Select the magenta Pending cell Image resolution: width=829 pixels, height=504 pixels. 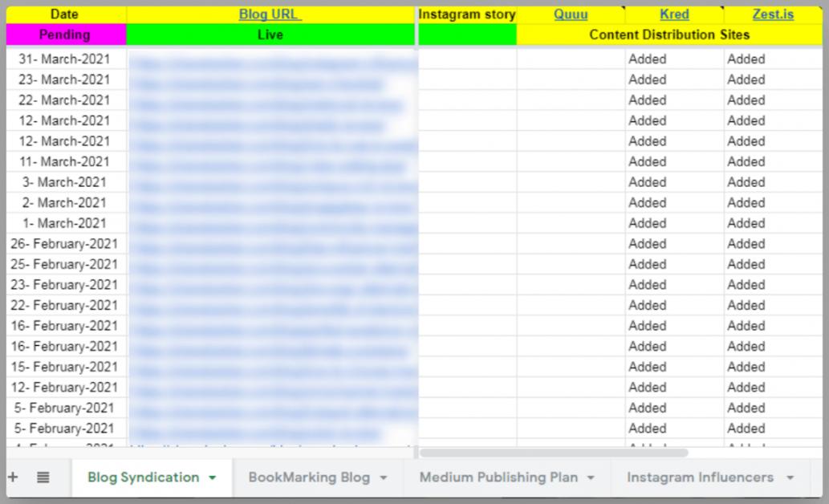66,35
